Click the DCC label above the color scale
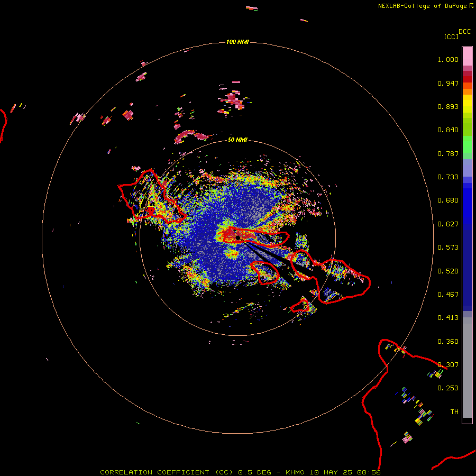The width and height of the screenshot is (476, 476). tap(465, 32)
